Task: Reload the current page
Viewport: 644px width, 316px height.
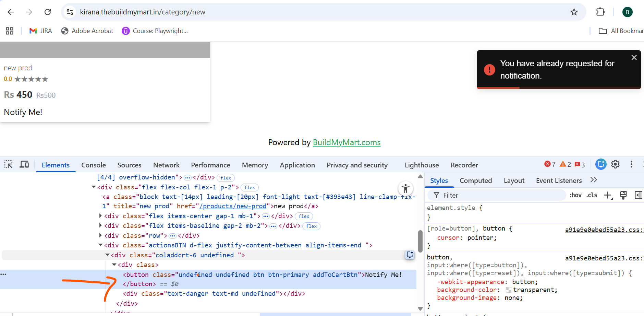Action: click(48, 12)
